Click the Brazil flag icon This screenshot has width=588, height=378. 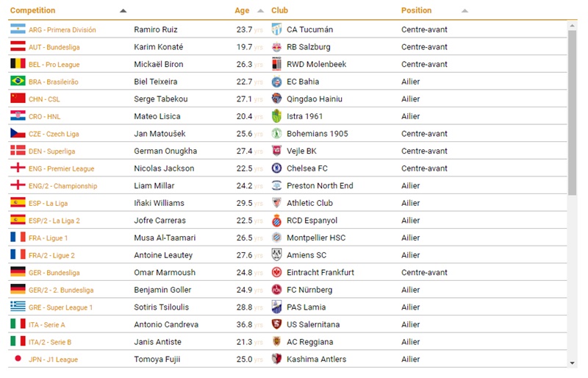point(18,82)
